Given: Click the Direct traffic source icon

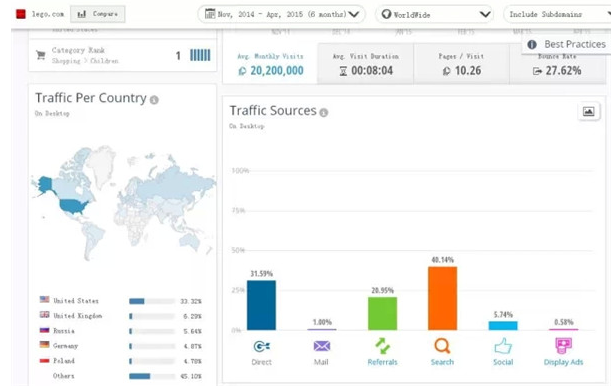Looking at the screenshot, I should point(262,346).
